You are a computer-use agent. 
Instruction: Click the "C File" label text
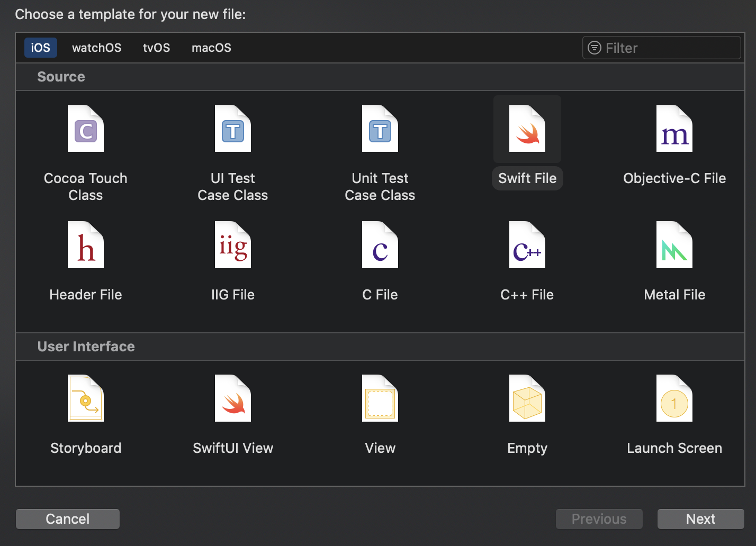tap(380, 295)
